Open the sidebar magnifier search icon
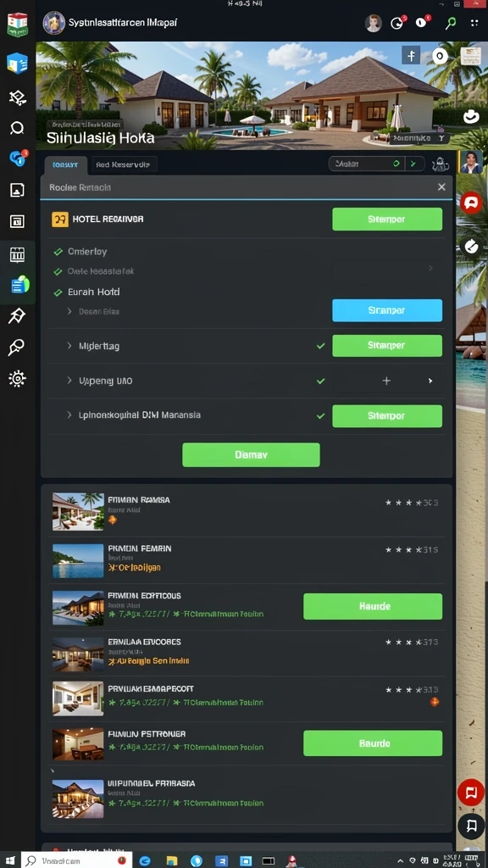 click(17, 129)
